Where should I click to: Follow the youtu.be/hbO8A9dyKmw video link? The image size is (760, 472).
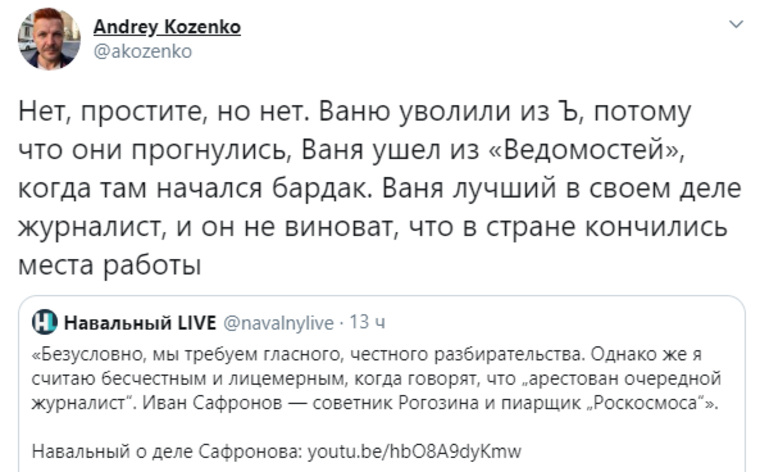[414, 451]
